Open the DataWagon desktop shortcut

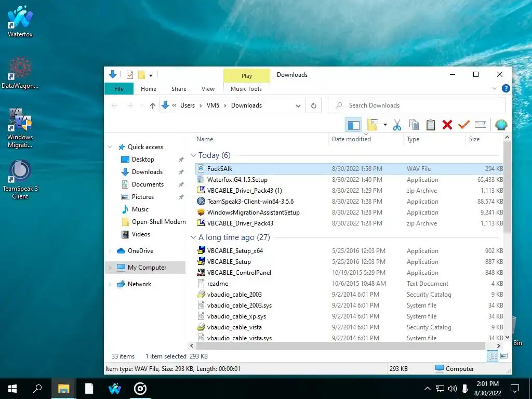[x=20, y=73]
